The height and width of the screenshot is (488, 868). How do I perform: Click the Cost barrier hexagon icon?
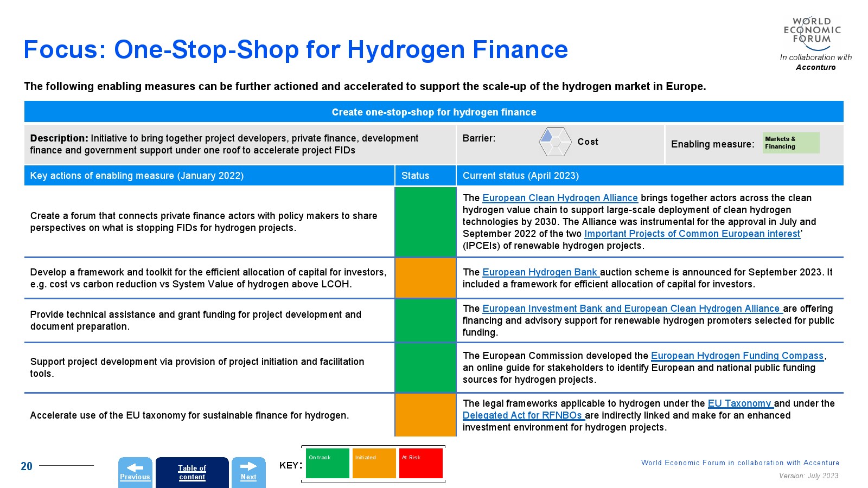[555, 142]
